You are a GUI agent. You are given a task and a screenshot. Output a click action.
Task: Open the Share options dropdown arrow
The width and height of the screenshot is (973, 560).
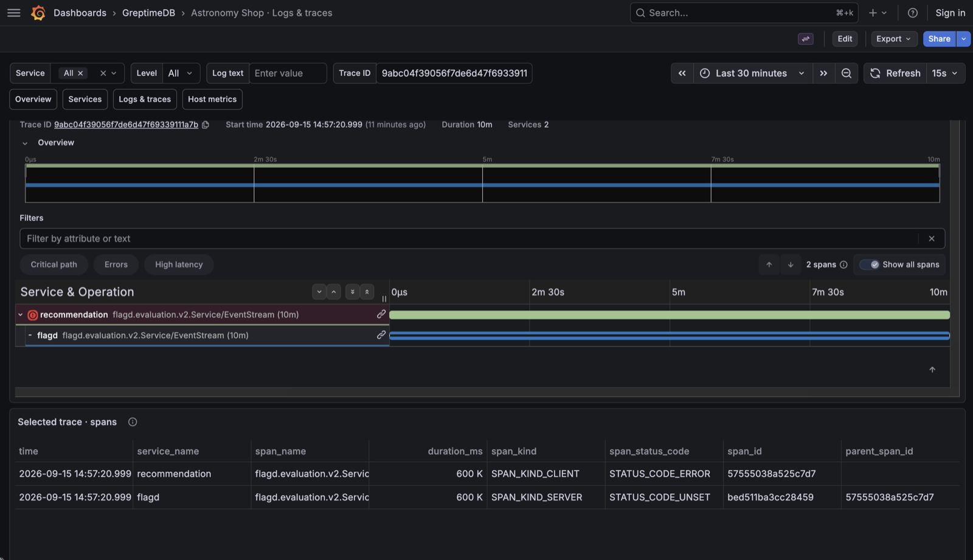click(x=963, y=39)
